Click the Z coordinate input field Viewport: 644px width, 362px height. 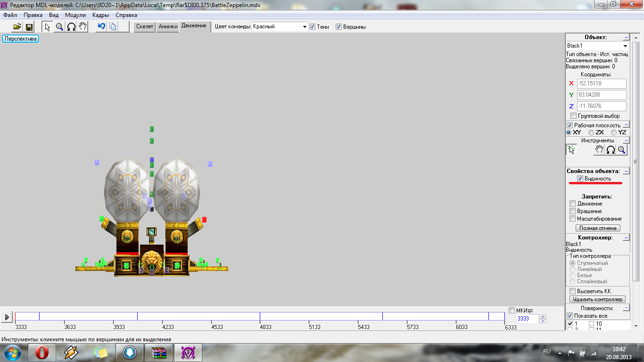coord(602,106)
